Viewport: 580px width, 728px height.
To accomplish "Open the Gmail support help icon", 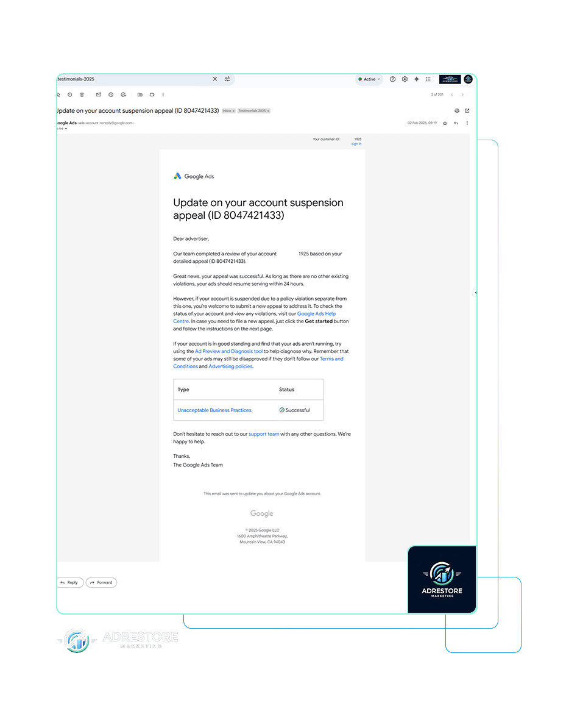I will pyautogui.click(x=392, y=79).
